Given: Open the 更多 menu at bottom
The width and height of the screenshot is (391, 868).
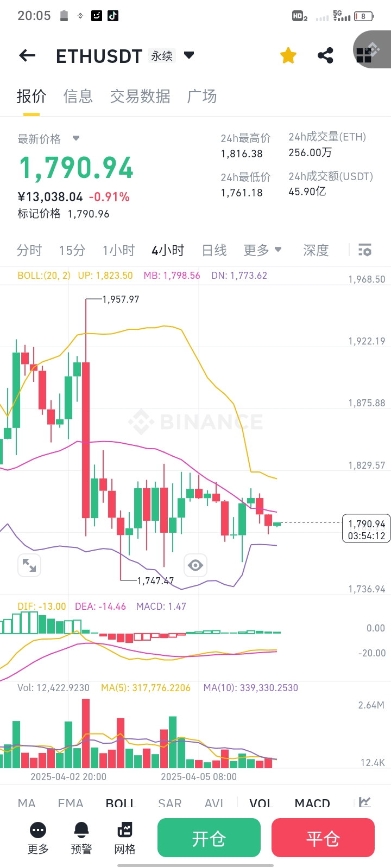Looking at the screenshot, I should pyautogui.click(x=38, y=838).
